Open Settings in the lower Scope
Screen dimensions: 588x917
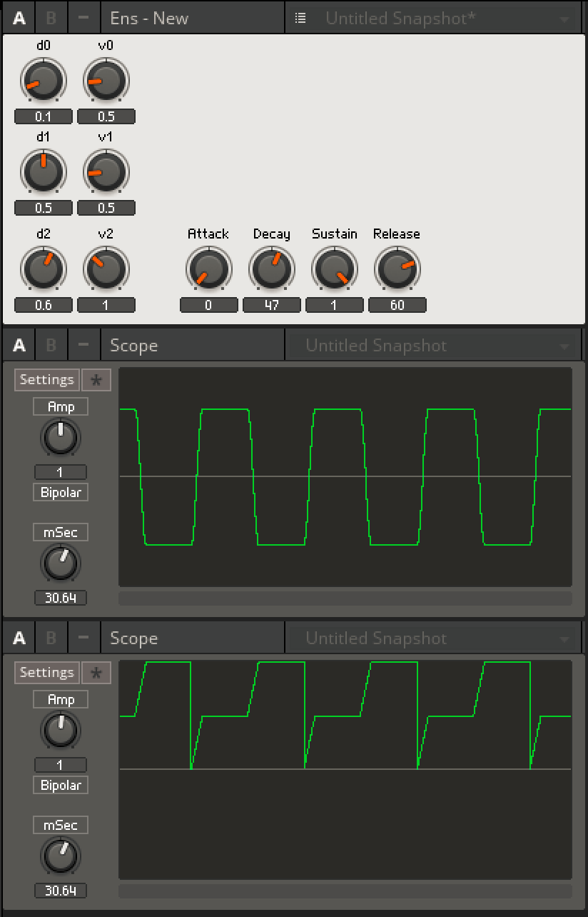point(47,673)
